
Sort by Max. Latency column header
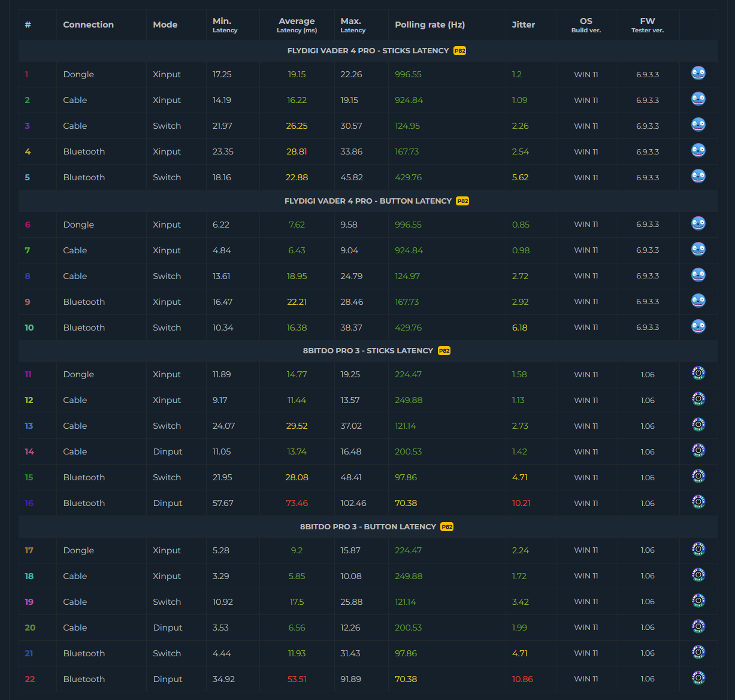[x=353, y=25]
